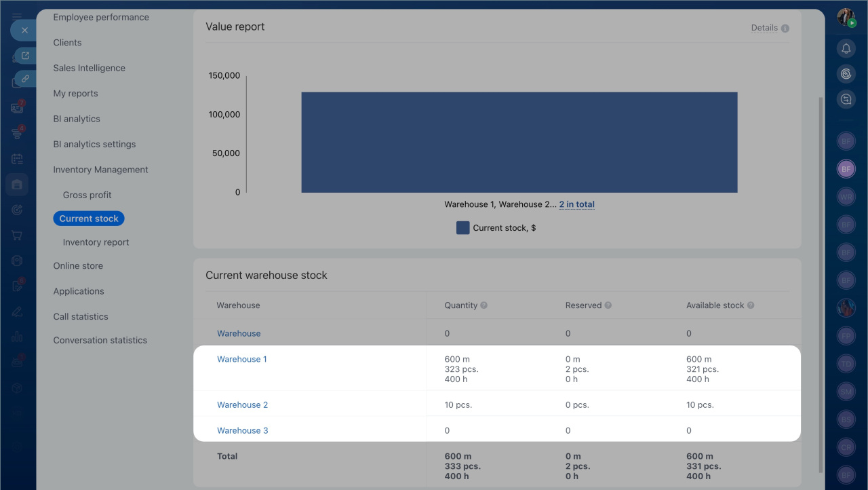Image resolution: width=868 pixels, height=490 pixels.
Task: Click help icon next to Available stock
Action: click(x=751, y=305)
